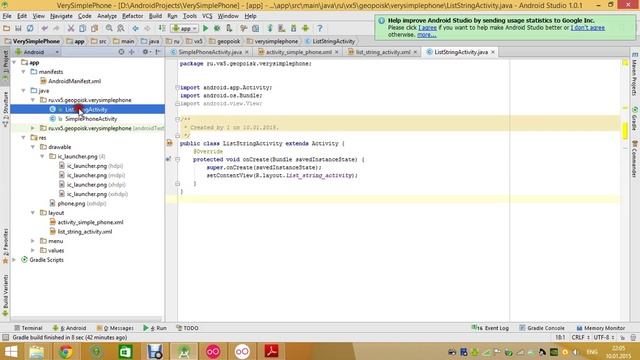Click the Paste toolbar icon
This screenshot has width=640, height=360.
(94, 29)
